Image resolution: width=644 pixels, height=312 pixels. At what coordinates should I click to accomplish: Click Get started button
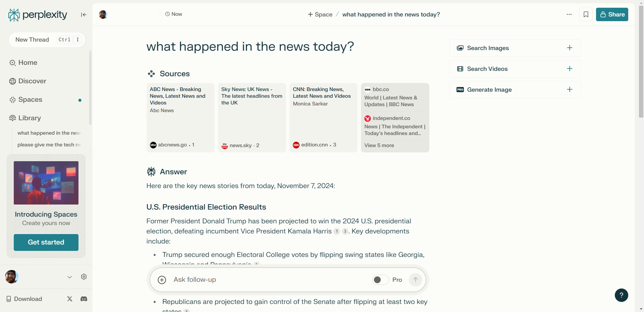click(46, 242)
